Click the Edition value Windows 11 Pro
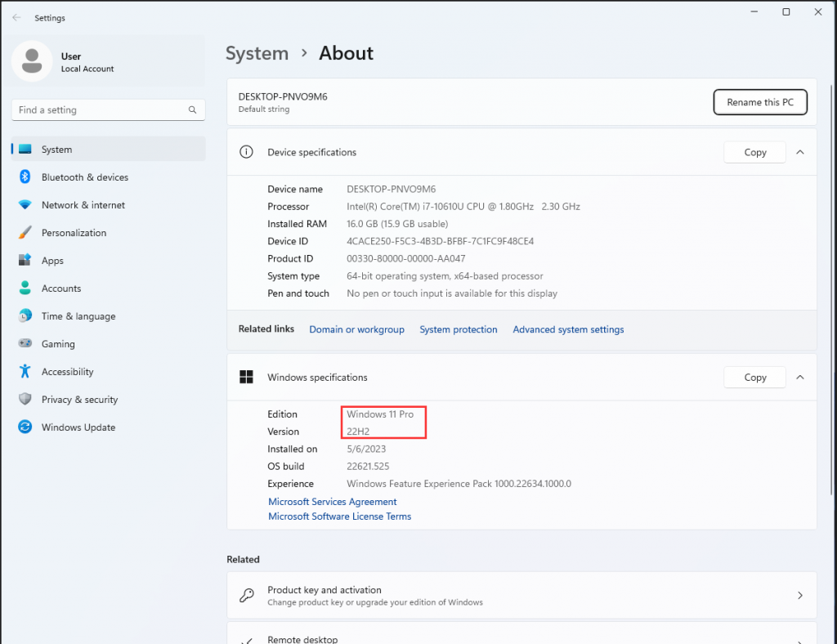Screen dimensions: 837x644 pos(380,414)
